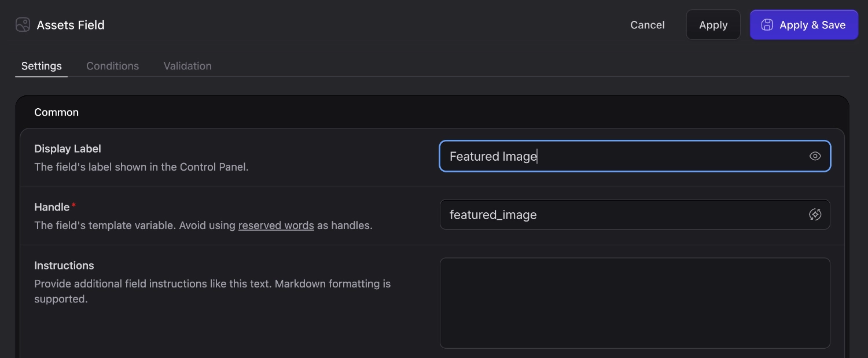Open the Validation tab
868x358 pixels.
(x=187, y=65)
